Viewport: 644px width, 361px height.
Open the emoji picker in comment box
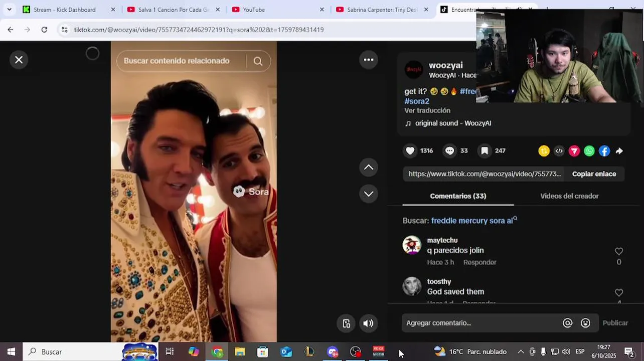[x=585, y=323]
